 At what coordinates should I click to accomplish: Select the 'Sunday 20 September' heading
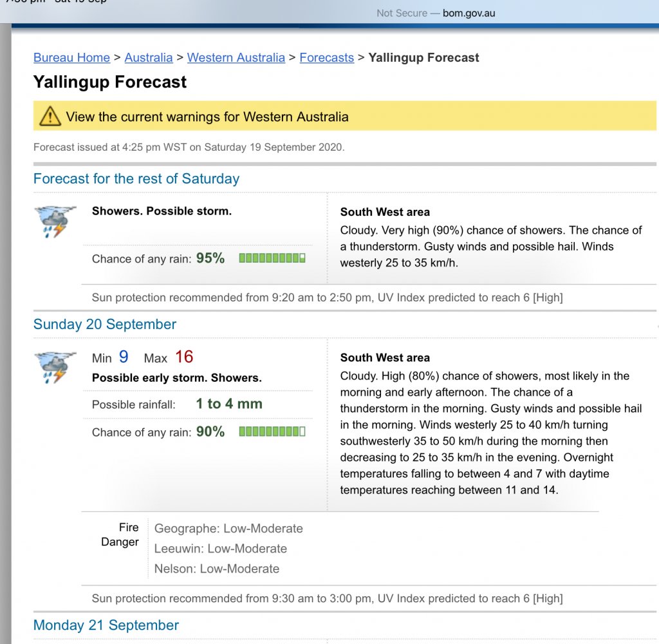[x=105, y=324]
